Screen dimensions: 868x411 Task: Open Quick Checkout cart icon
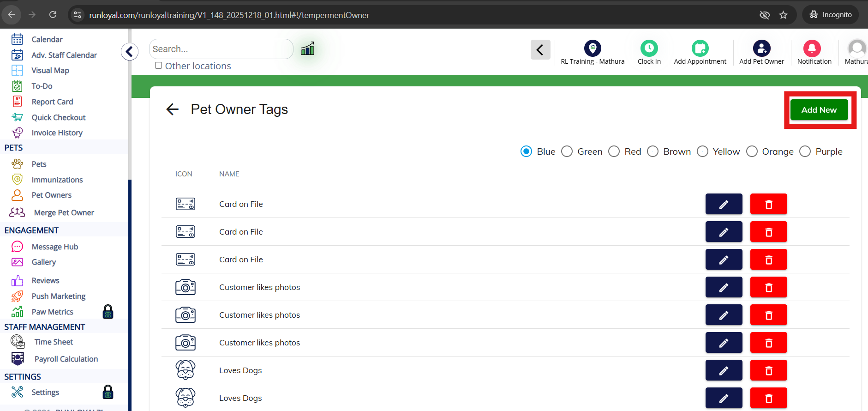[17, 117]
